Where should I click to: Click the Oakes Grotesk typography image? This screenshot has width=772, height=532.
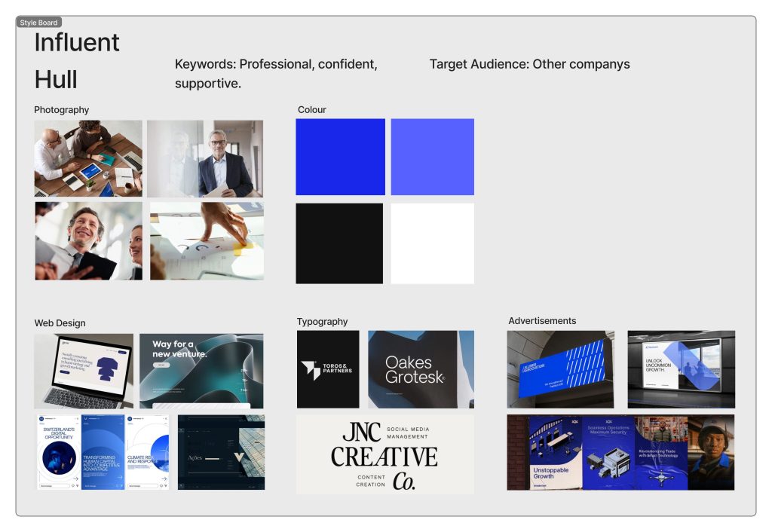pyautogui.click(x=421, y=369)
